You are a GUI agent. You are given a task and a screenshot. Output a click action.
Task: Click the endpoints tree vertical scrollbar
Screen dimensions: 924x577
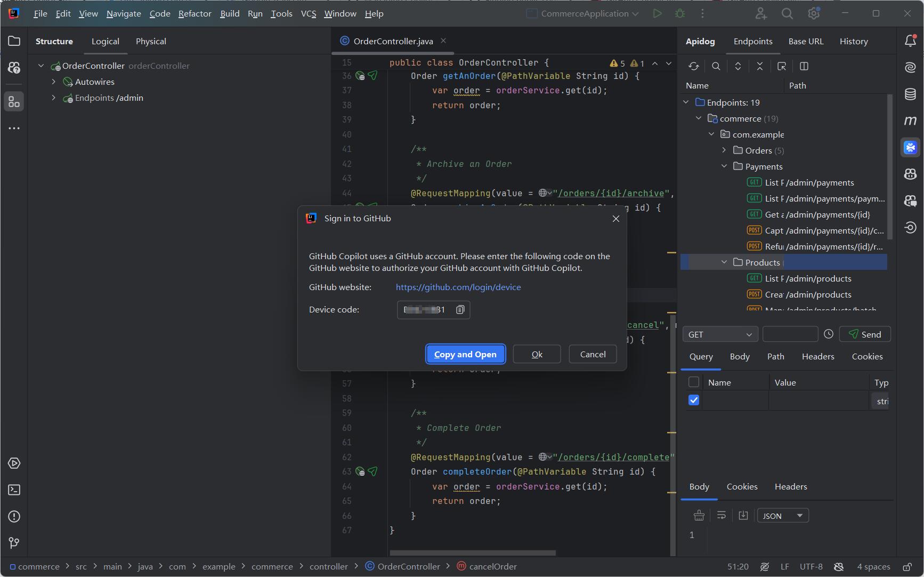[x=889, y=166]
